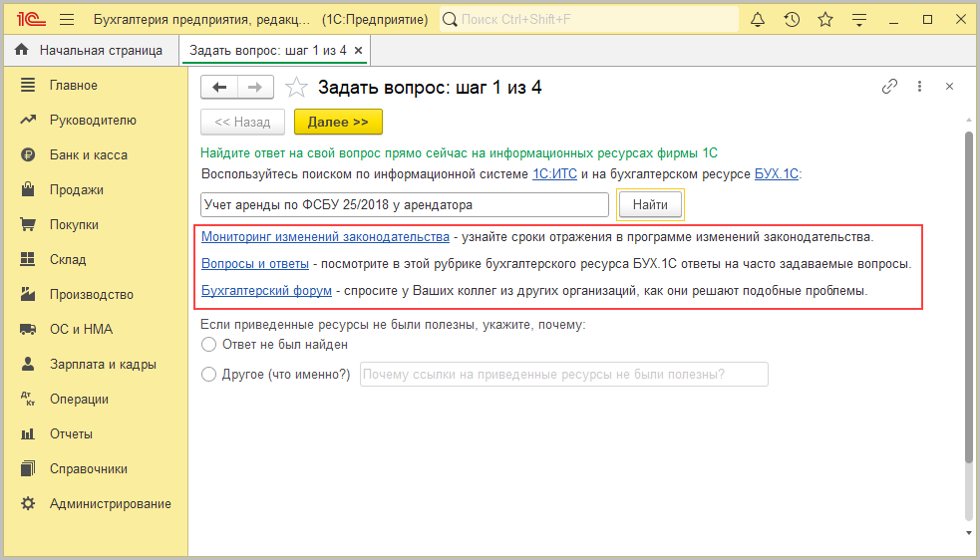The image size is (980, 560).
Task: Click the Найти search button
Action: [x=650, y=204]
